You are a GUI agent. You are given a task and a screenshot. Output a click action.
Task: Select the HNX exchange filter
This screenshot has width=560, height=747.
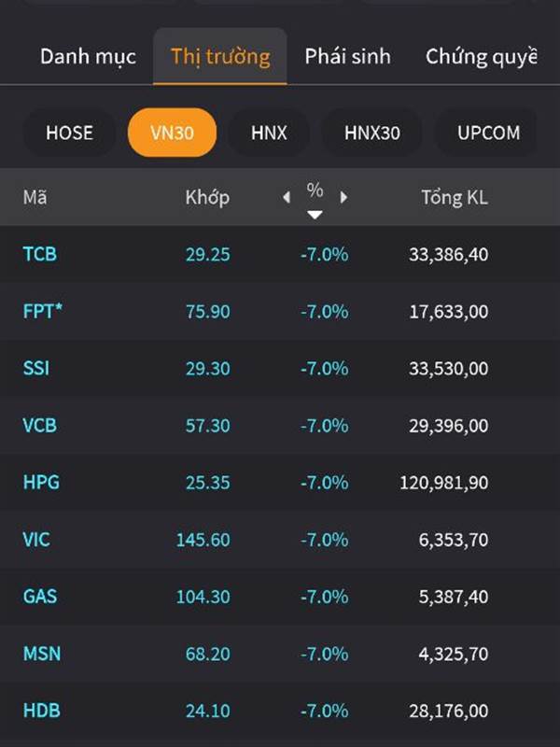point(269,133)
